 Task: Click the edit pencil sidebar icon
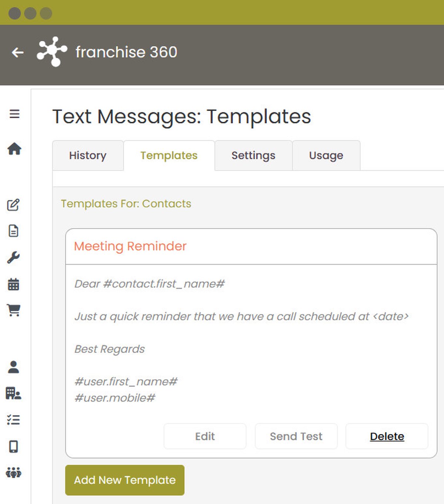coord(13,205)
